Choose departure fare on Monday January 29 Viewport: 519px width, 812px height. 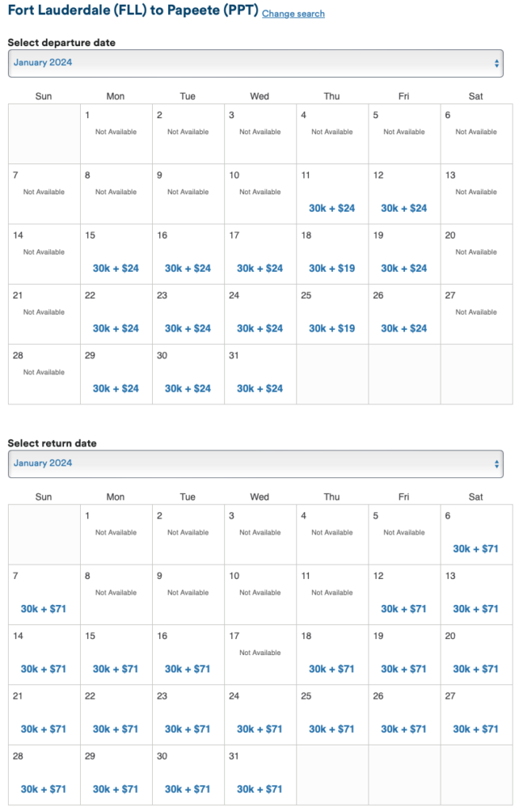point(116,389)
